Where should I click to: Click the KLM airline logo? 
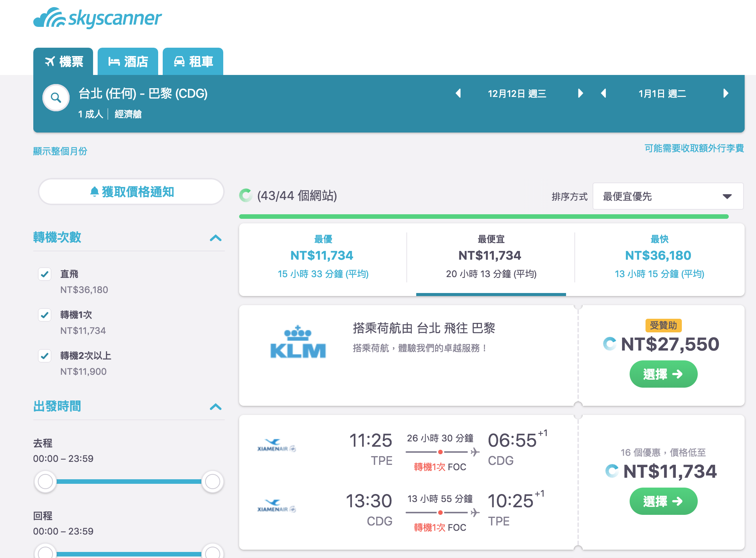pyautogui.click(x=298, y=342)
